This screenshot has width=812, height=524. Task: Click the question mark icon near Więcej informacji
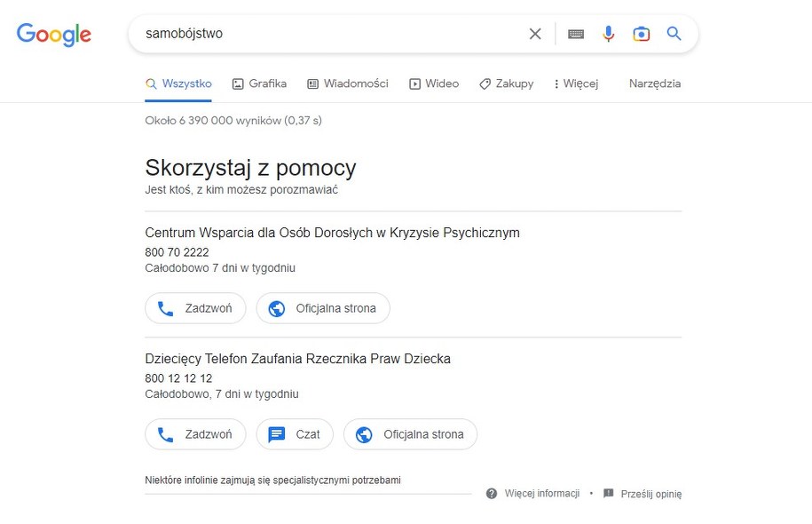490,493
